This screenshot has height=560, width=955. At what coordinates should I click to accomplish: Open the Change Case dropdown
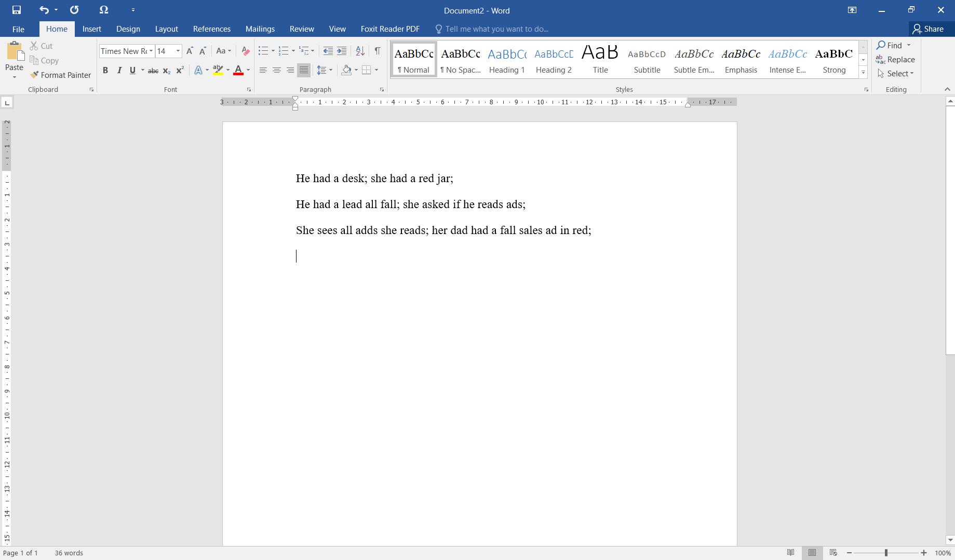(223, 51)
